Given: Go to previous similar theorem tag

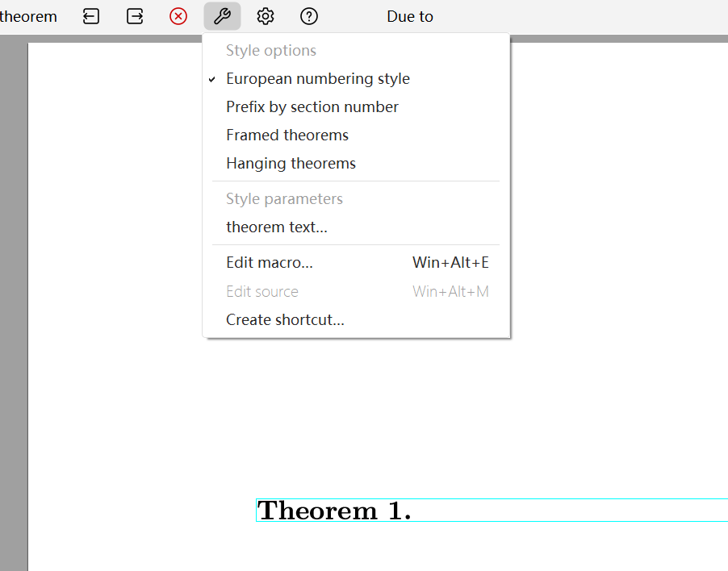Looking at the screenshot, I should pyautogui.click(x=91, y=16).
